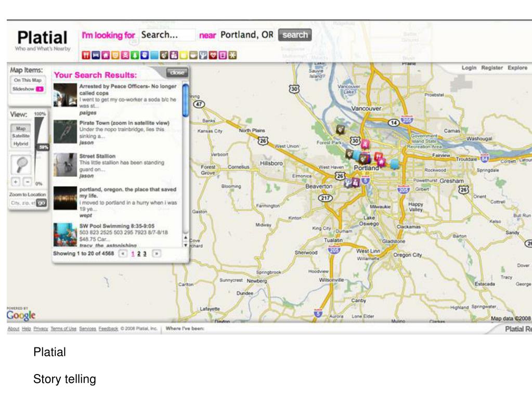
Task: Select the dark red heart category icon
Action: (213, 55)
